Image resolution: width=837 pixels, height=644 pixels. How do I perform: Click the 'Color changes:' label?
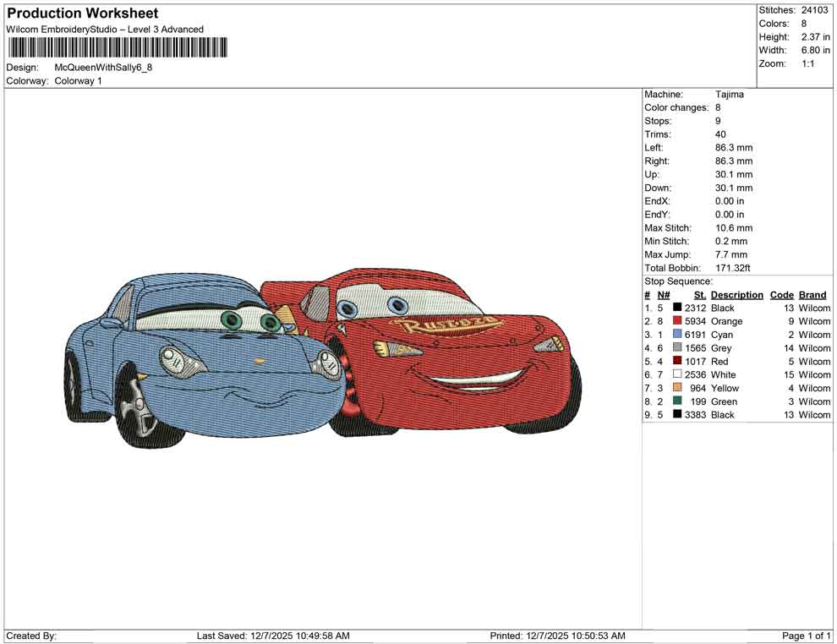(x=676, y=107)
